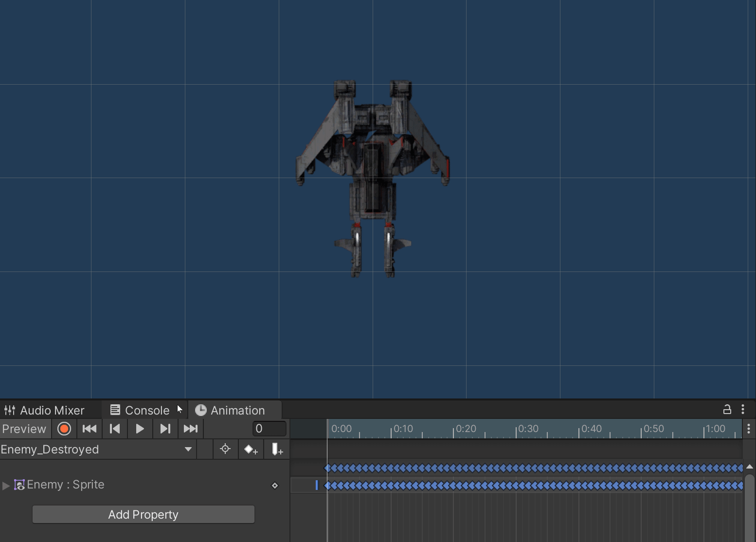Screen dimensions: 756x542
Task: Go to the next keyframe
Action: point(165,429)
